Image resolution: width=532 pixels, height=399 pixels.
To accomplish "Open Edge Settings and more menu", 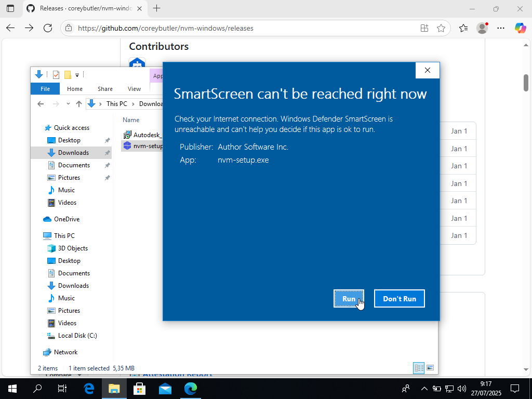I will [x=501, y=28].
